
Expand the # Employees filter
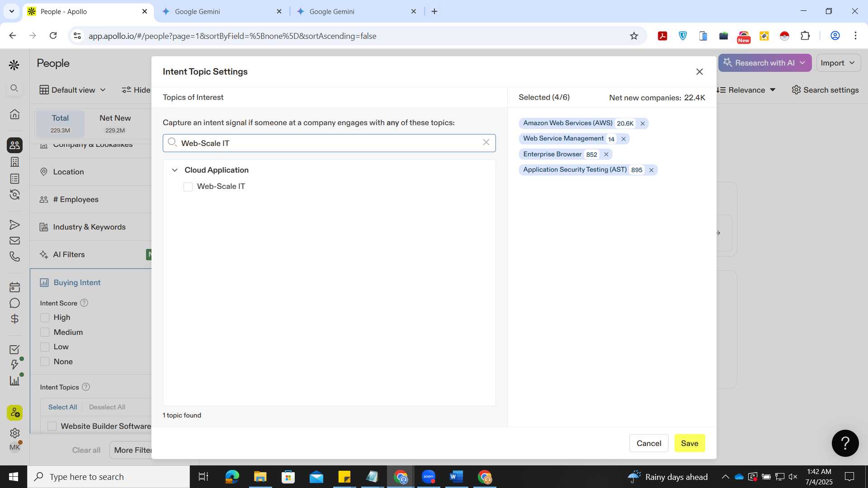click(x=90, y=199)
